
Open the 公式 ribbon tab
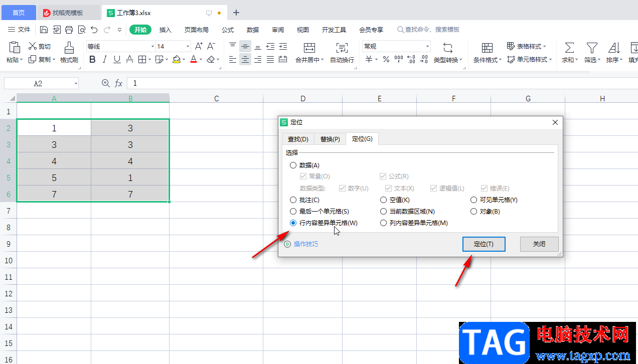click(x=228, y=30)
